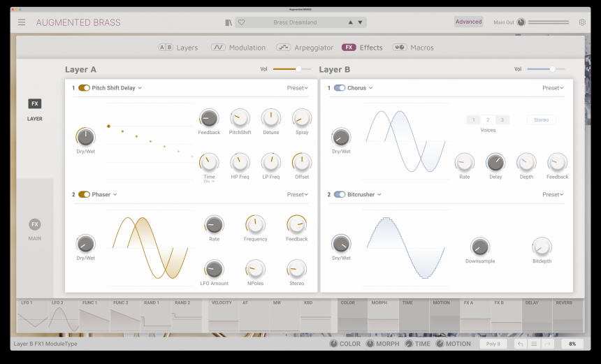Viewport: 601px width, 364px height.
Task: Open the Pitch Shift Delay effect type dropdown
Action: 117,88
